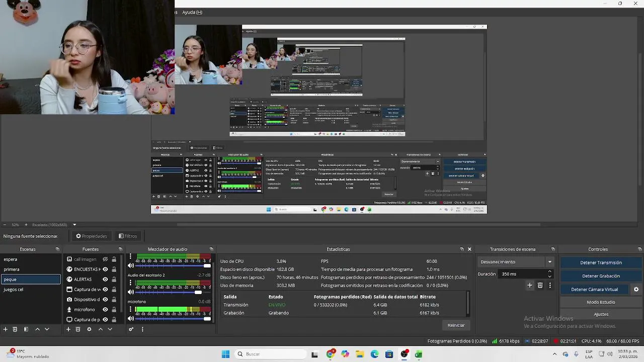
Task: Hide the ALERTAS source
Action: click(x=105, y=280)
